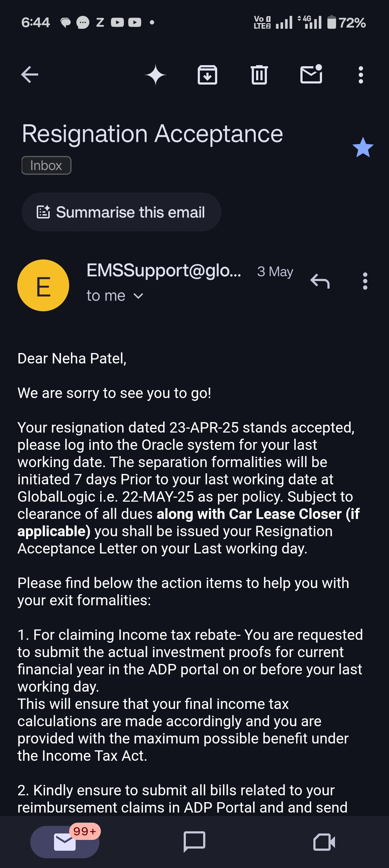Image resolution: width=389 pixels, height=868 pixels.
Task: Switch to the Mail tab
Action: coord(65,842)
